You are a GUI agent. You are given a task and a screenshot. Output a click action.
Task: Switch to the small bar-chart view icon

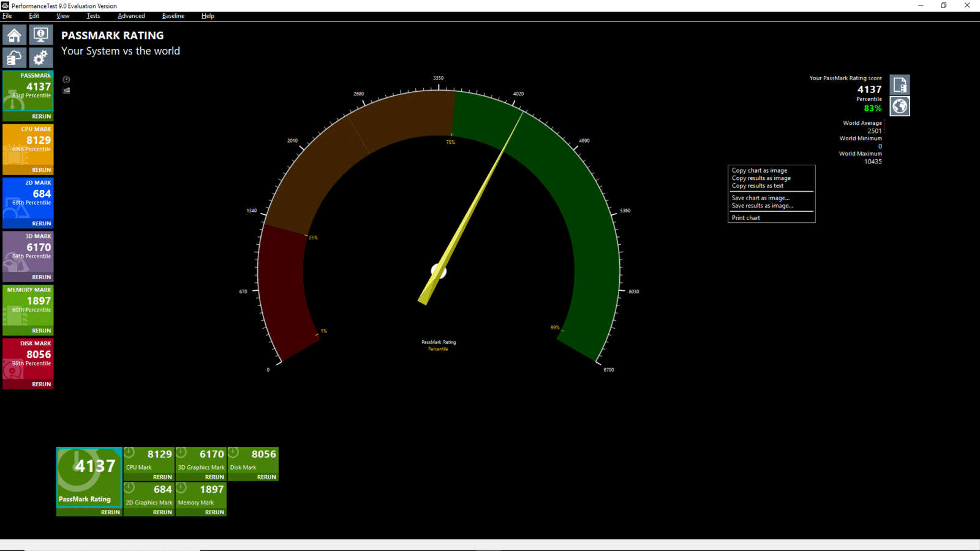[66, 91]
